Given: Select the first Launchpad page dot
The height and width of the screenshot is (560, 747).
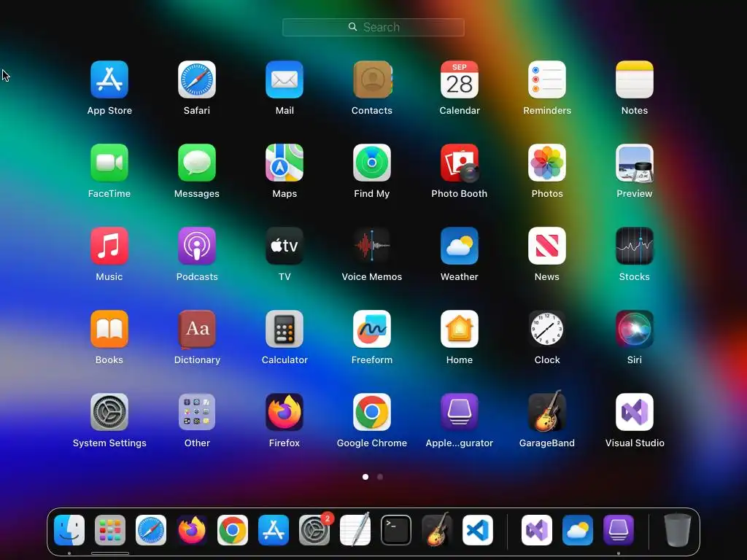Looking at the screenshot, I should pyautogui.click(x=365, y=477).
